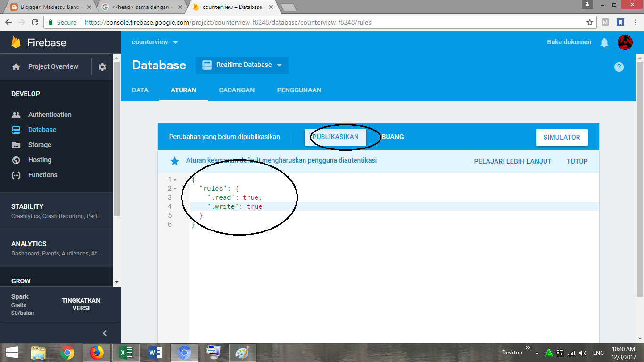644x362 pixels.
Task: Click the Buka dokumen link
Action: [x=569, y=42]
